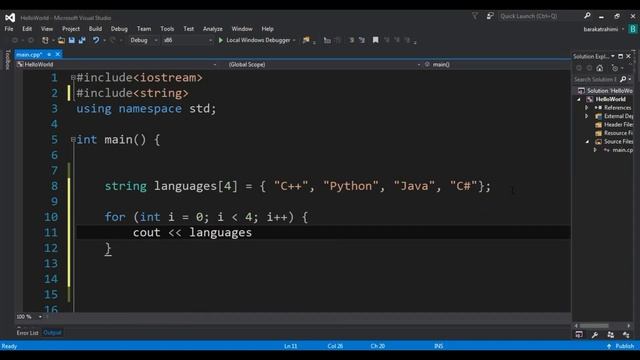Close the main.cpp editor tab
The image size is (640, 360).
click(x=58, y=54)
